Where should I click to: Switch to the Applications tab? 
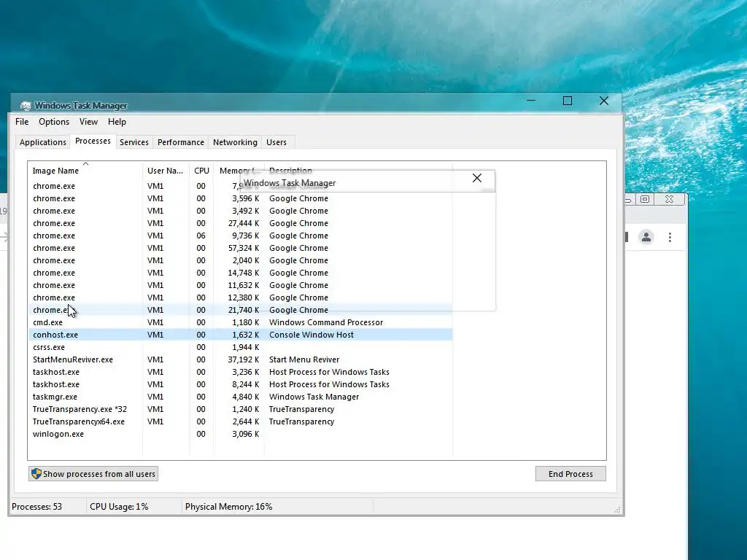point(43,142)
